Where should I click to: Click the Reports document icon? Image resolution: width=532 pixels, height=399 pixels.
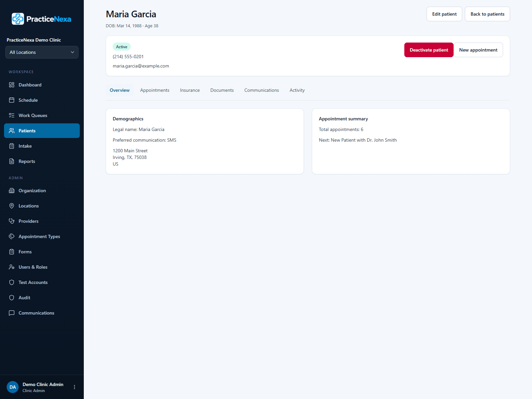[12, 161]
